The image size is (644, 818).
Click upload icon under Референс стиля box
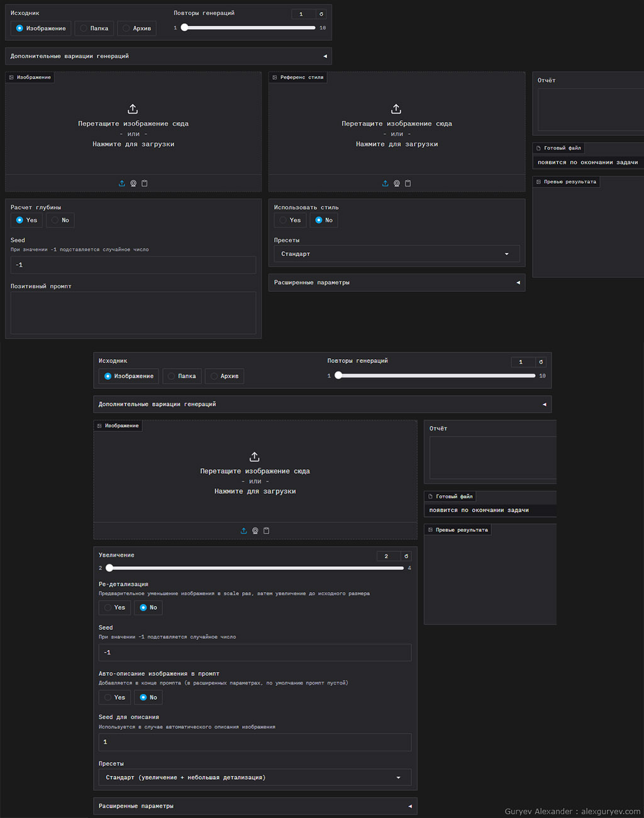[x=386, y=184]
